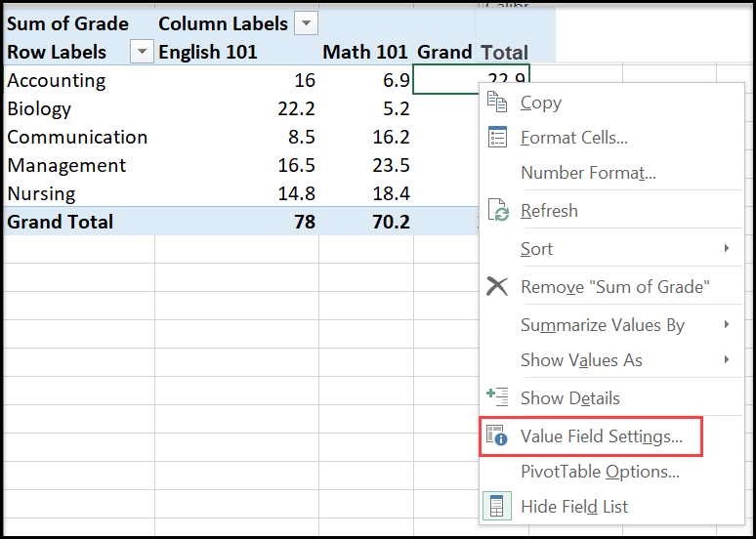This screenshot has width=756, height=539.
Task: Select the Column Labels header text
Action: [223, 23]
